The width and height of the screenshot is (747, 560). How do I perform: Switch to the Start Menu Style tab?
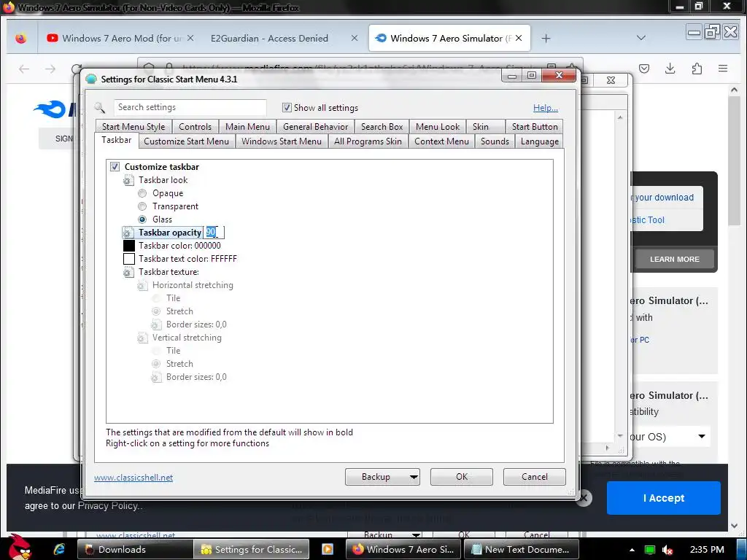[133, 127]
